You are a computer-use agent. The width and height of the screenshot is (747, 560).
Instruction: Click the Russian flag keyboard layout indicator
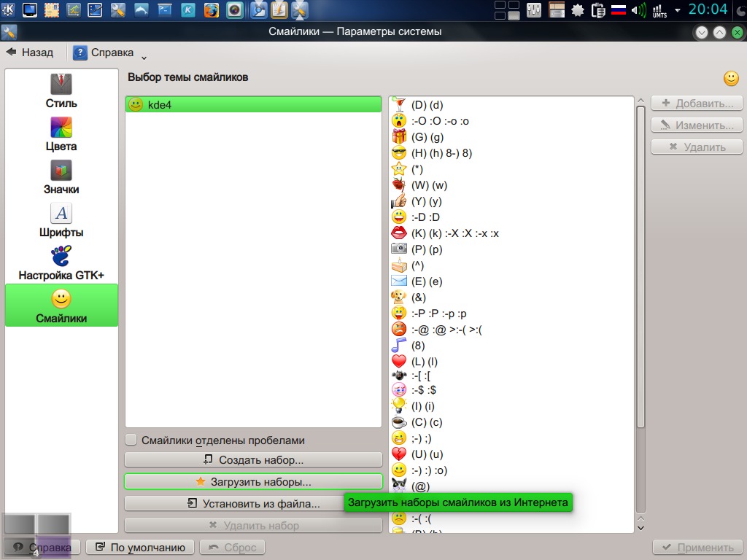(619, 10)
